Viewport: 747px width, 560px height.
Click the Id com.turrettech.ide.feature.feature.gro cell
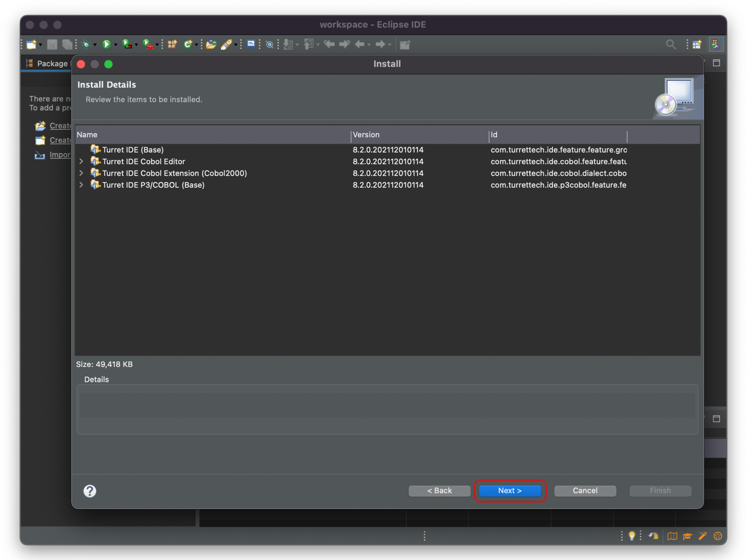tap(558, 150)
